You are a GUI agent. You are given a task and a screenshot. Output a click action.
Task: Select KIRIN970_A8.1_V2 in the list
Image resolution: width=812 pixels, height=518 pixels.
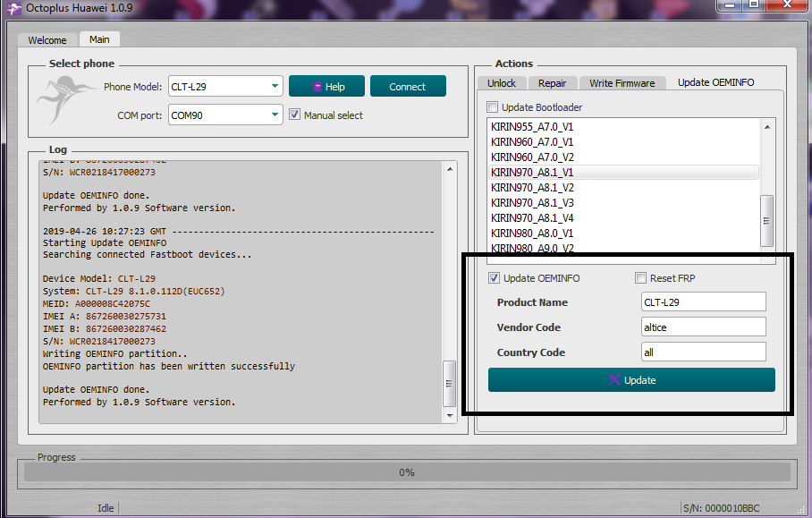[624, 188]
